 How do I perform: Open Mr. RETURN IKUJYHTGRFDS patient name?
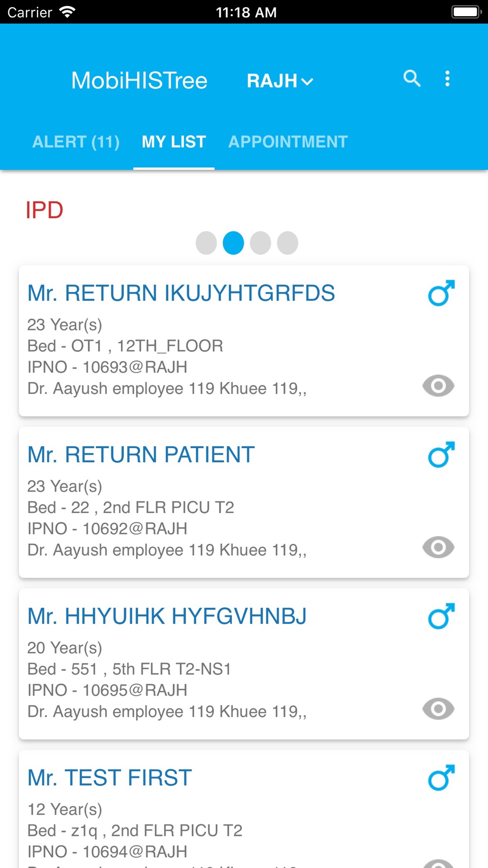click(181, 293)
